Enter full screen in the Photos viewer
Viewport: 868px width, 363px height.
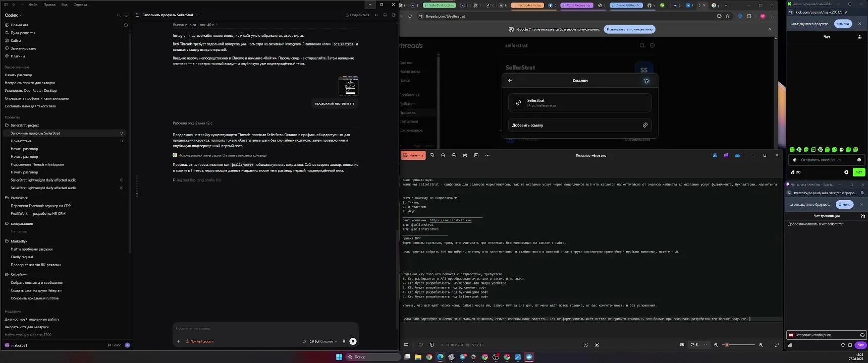coord(776,345)
